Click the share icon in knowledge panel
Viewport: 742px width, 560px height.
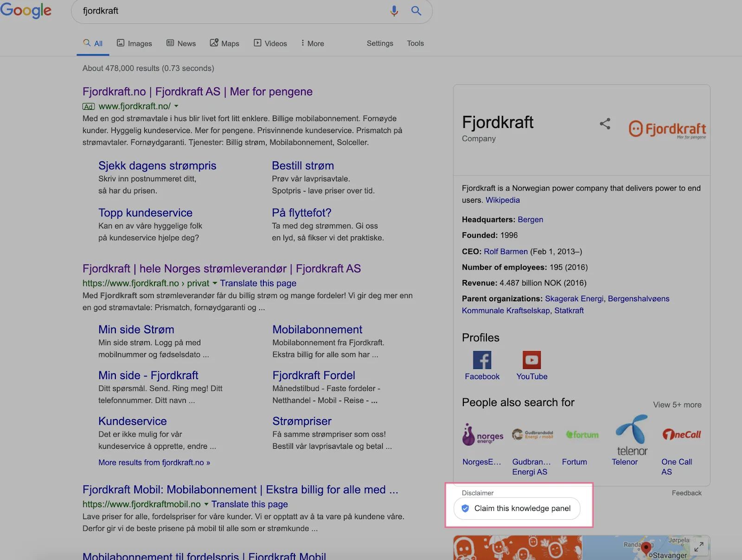click(605, 124)
